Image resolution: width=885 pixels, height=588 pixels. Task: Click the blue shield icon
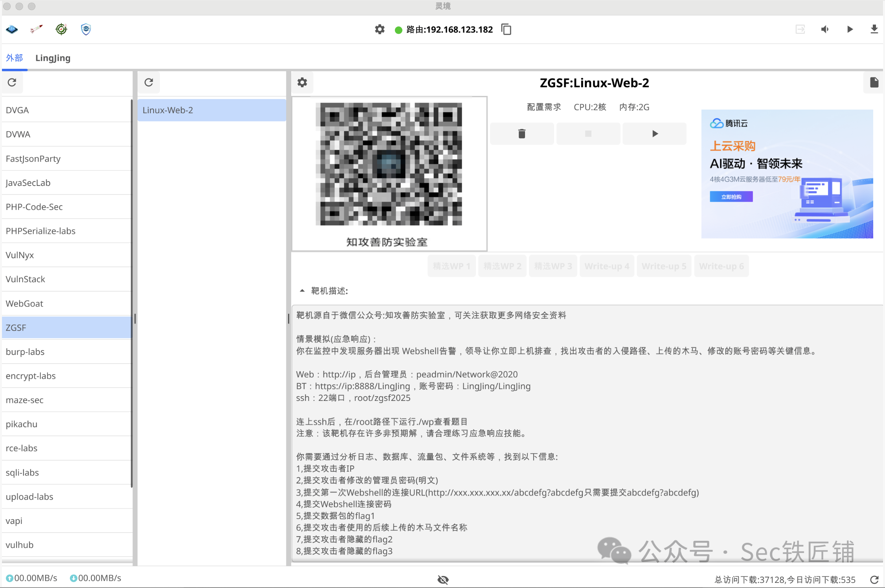[86, 29]
